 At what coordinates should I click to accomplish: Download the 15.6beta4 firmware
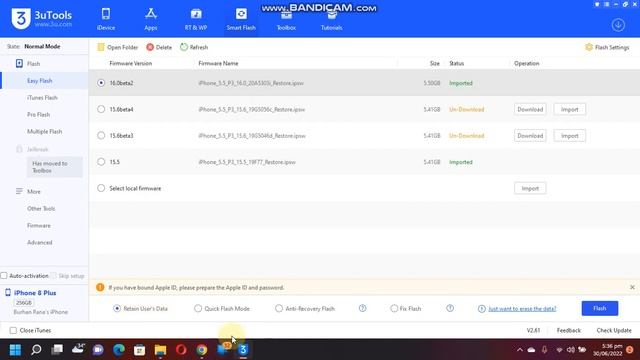pos(530,109)
